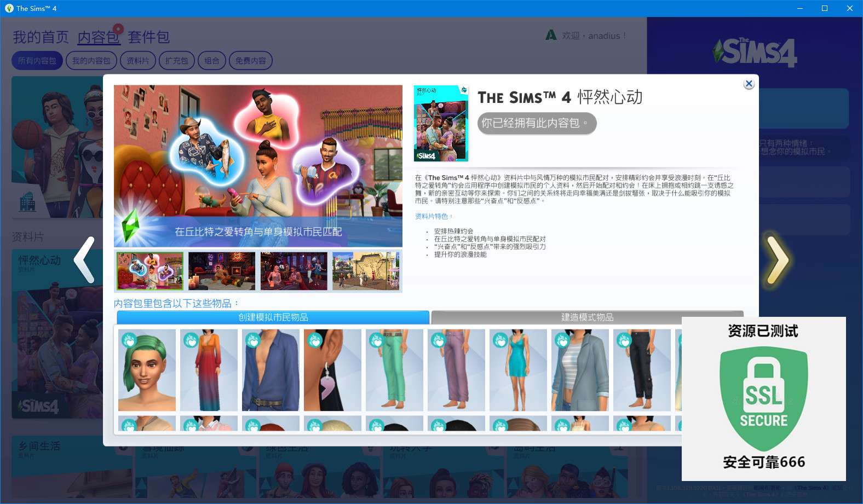Click the notification badge on 内容包 tab
Image resolution: width=863 pixels, height=504 pixels.
coord(118,28)
